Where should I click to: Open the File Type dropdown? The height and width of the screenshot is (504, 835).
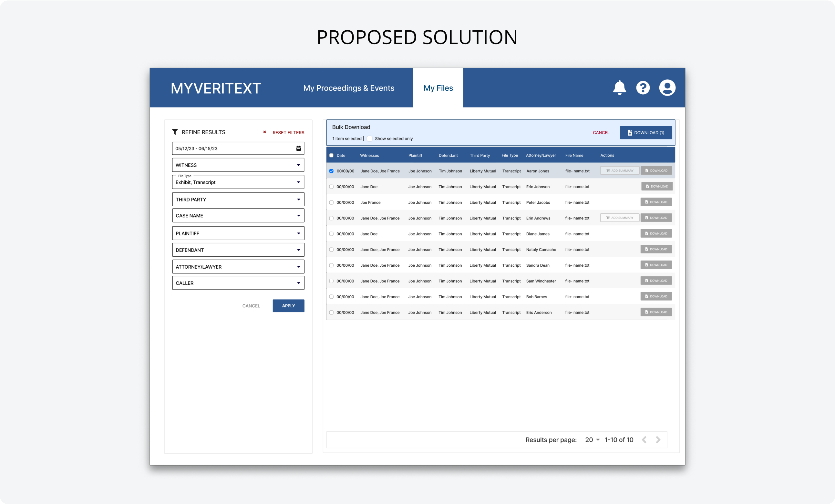[238, 182]
